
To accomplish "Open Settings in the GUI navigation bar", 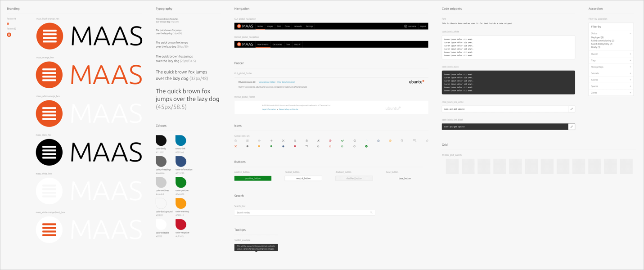I will tap(310, 26).
